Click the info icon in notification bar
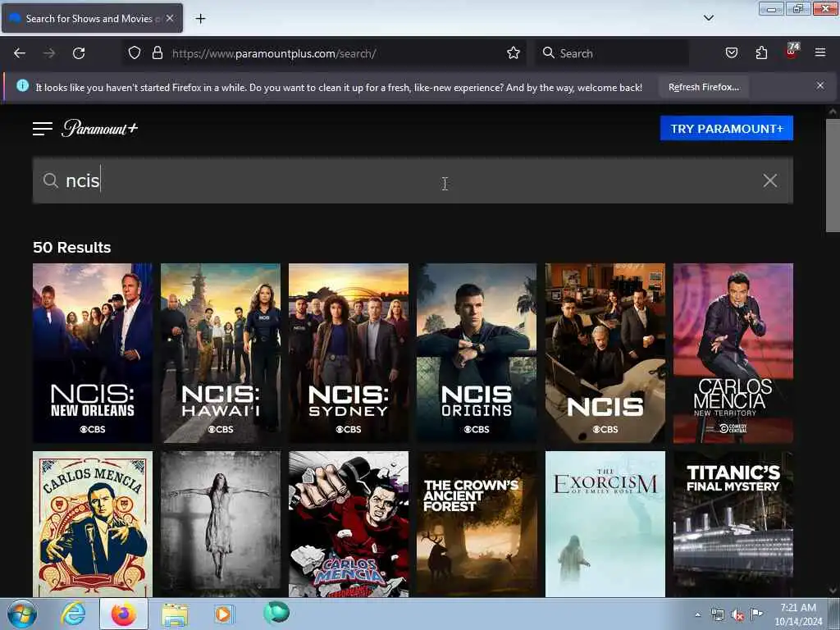The width and height of the screenshot is (840, 630). [22, 85]
